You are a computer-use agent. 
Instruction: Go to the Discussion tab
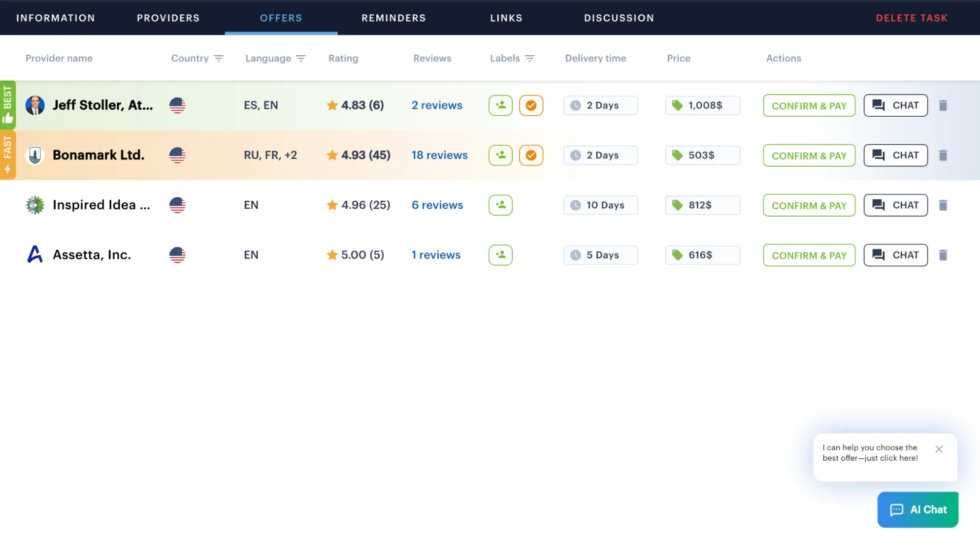pos(619,18)
